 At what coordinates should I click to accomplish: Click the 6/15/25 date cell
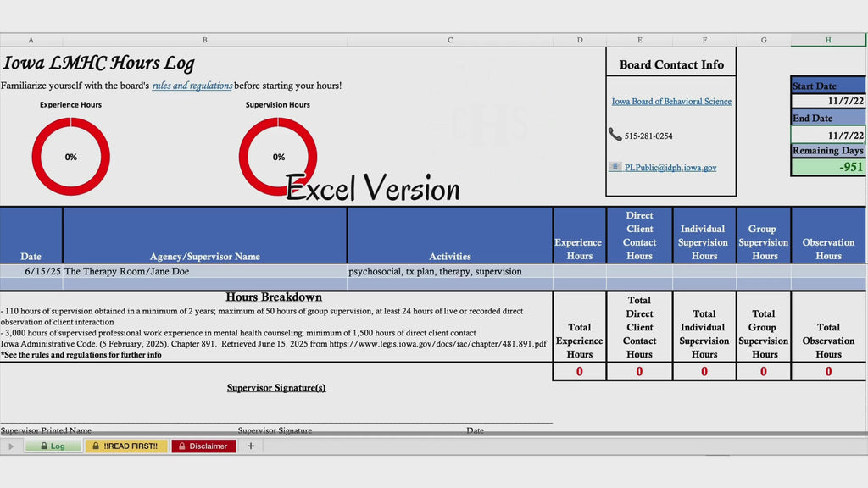pos(31,271)
